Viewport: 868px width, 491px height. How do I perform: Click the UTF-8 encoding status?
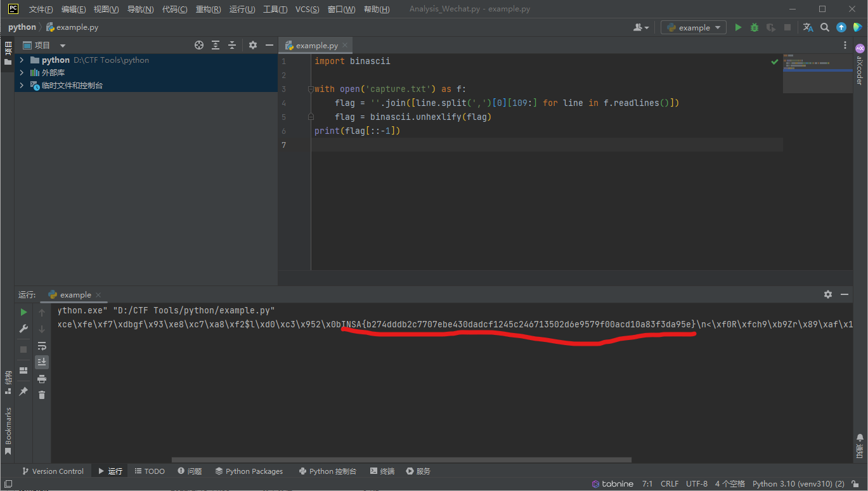(x=697, y=483)
